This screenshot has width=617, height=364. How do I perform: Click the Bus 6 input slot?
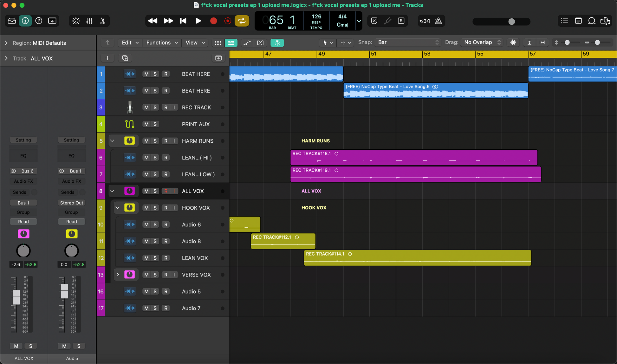pos(27,171)
